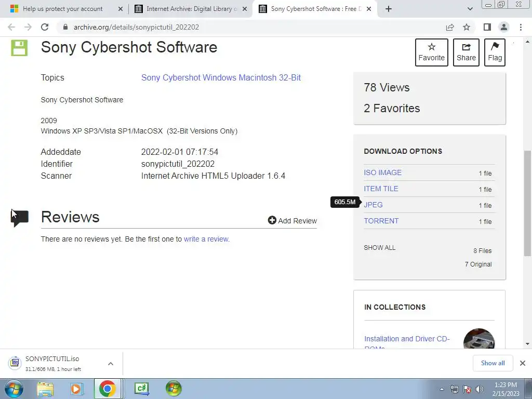Click the browser Back arrow
Image resolution: width=532 pixels, height=399 pixels.
[x=11, y=27]
